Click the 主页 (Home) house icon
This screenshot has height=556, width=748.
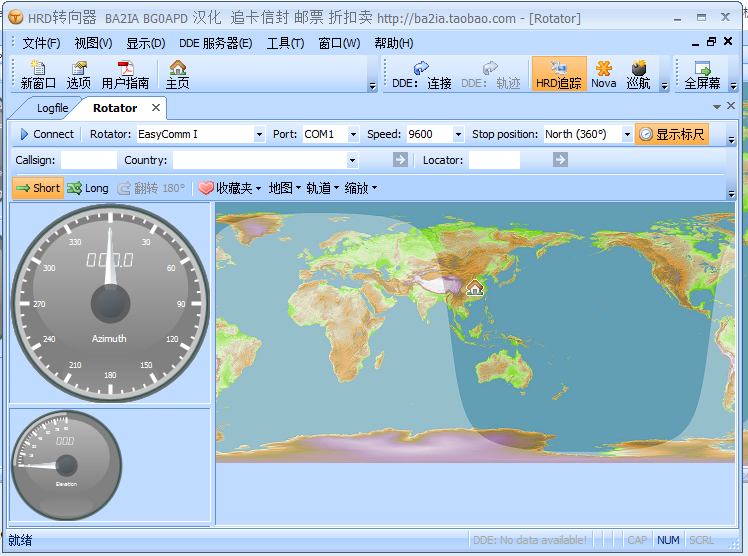point(177,74)
